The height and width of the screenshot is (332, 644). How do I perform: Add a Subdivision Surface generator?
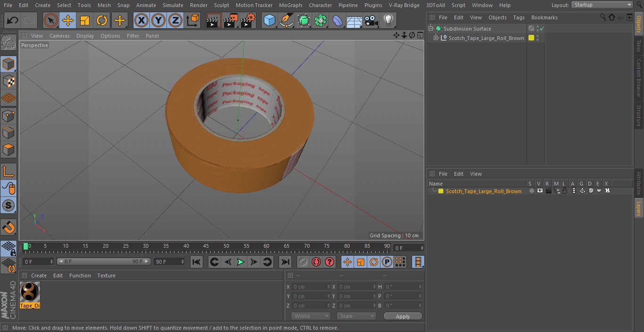pyautogui.click(x=304, y=21)
